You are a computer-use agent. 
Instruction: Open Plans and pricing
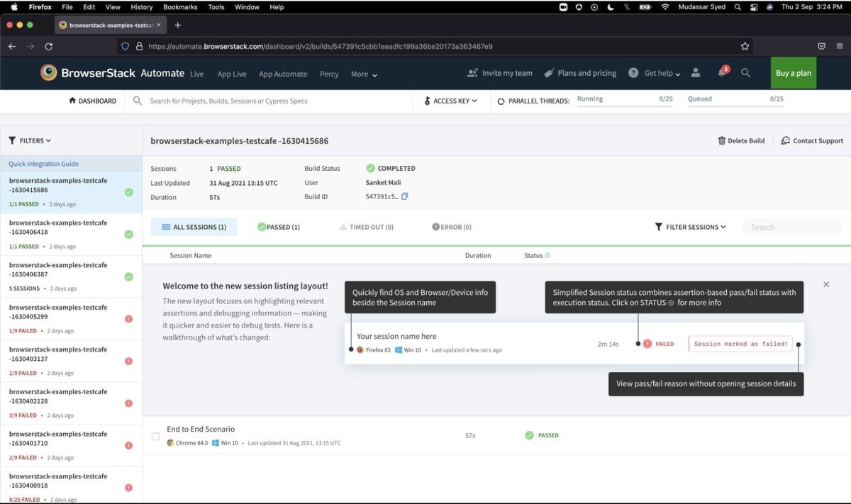pos(580,73)
